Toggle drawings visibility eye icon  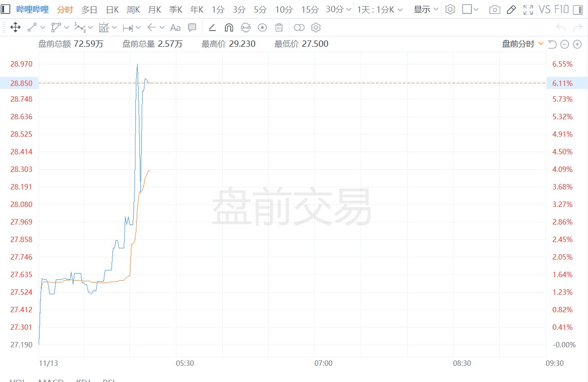pos(262,28)
